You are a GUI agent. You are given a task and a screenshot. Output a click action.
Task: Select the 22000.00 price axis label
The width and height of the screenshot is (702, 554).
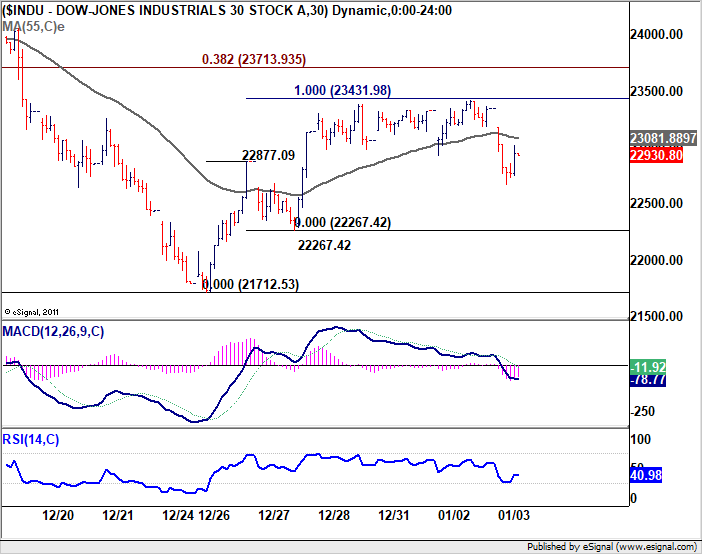coord(656,260)
